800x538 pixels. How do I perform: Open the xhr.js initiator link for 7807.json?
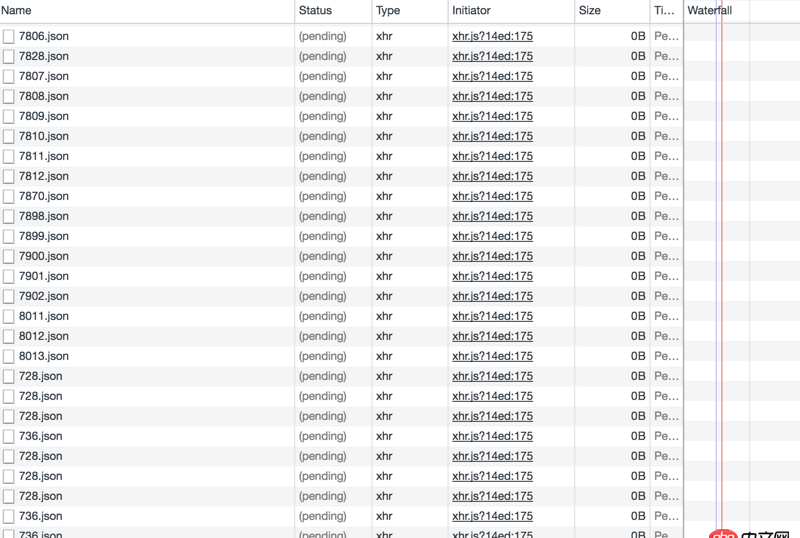point(492,76)
